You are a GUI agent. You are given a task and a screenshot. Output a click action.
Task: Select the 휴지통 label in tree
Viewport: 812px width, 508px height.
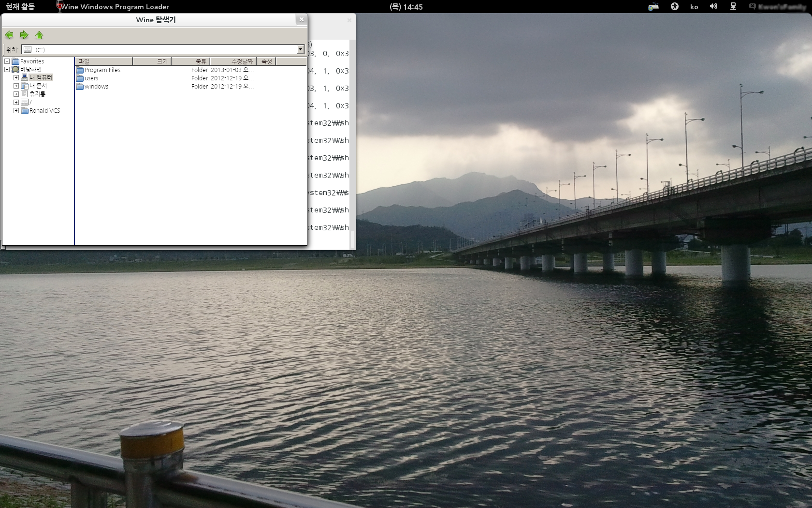(x=37, y=94)
